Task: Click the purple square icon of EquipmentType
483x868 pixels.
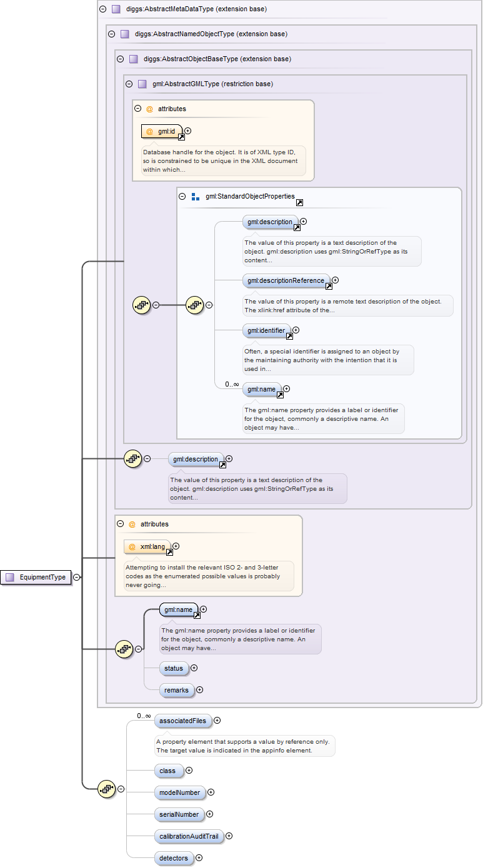Action: [x=10, y=577]
